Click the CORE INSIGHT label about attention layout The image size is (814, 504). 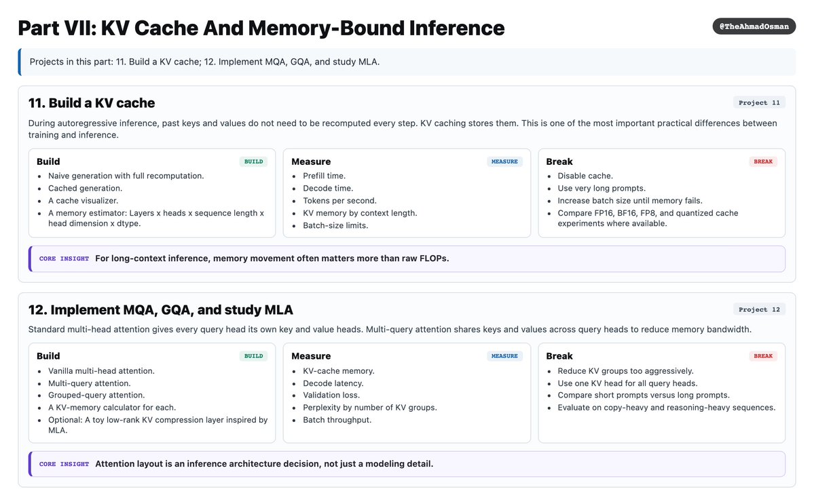click(64, 464)
